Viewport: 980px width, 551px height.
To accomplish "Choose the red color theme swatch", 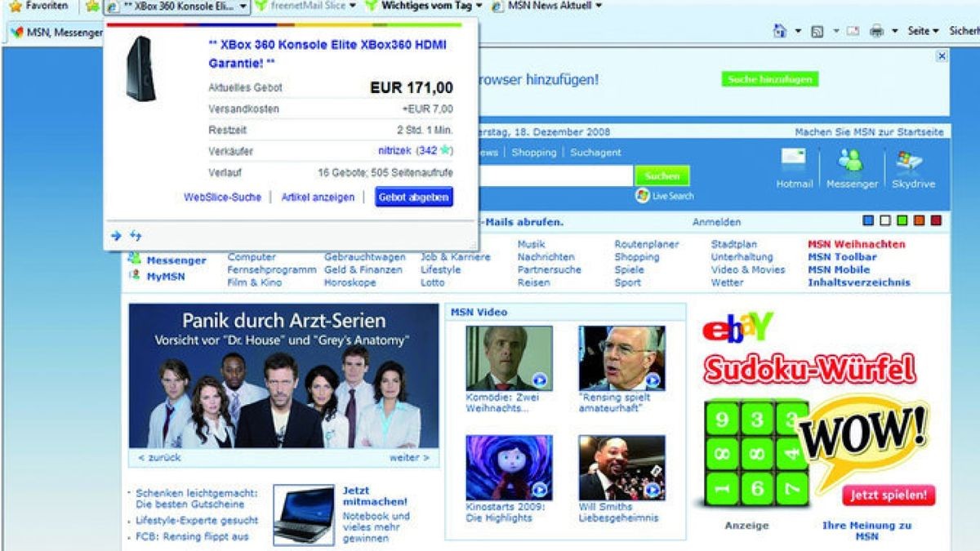I will [x=936, y=220].
